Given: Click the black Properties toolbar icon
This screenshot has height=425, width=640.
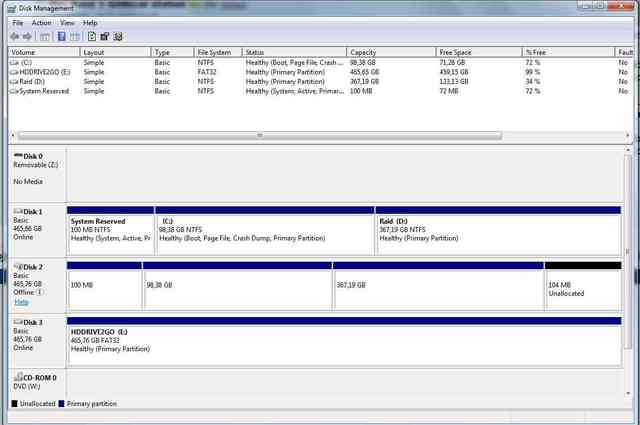Looking at the screenshot, I should click(105, 36).
